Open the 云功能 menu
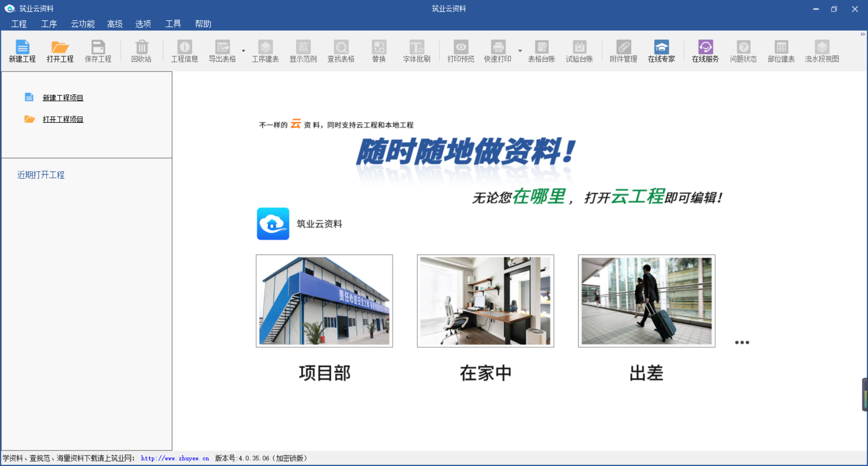868x466 pixels. click(x=83, y=24)
